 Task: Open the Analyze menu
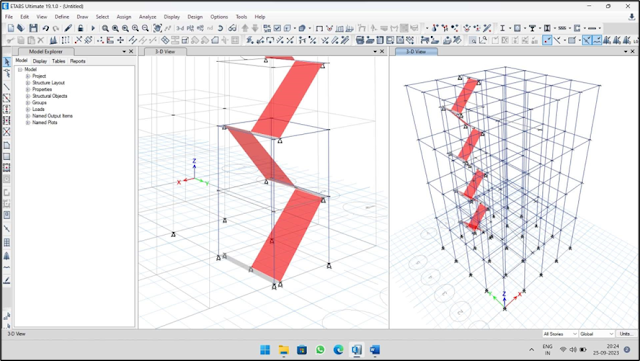tap(147, 17)
